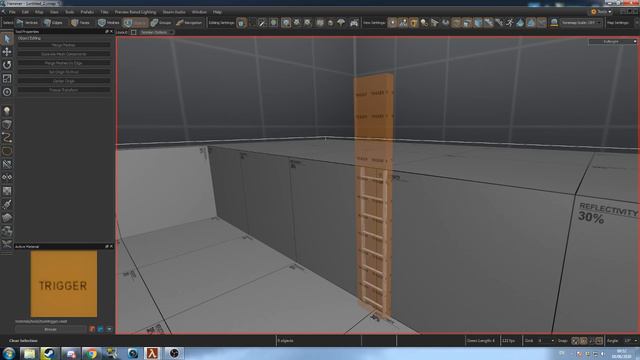
Task: Click the mushroom-shaped toolbar icon
Action: 341,23
